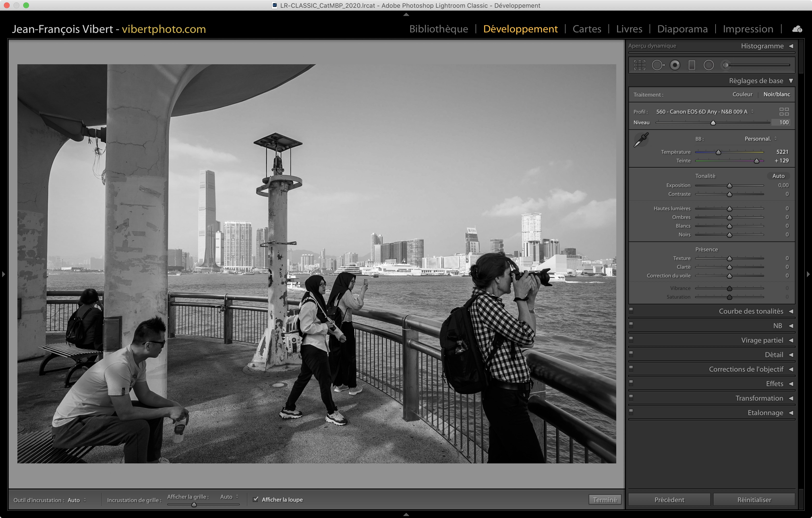This screenshot has height=518, width=812.
Task: Switch treatment to Couleur
Action: [742, 94]
